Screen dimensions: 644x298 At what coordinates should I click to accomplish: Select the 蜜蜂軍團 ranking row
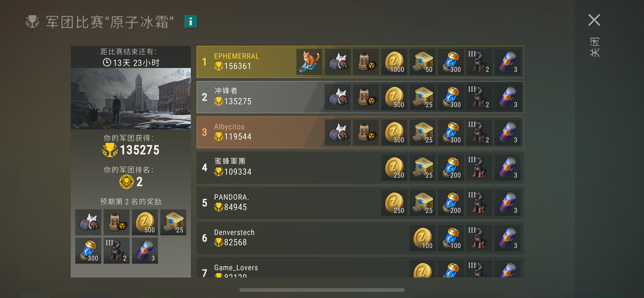point(360,168)
